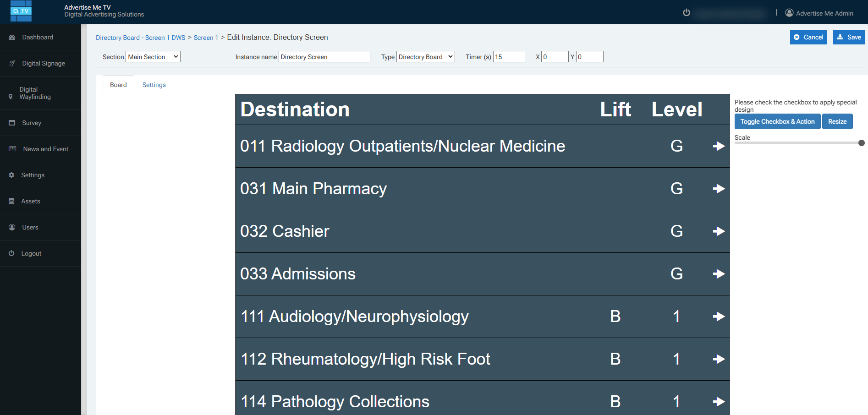The width and height of the screenshot is (868, 415).
Task: Switch to the Settings tab
Action: tap(154, 85)
